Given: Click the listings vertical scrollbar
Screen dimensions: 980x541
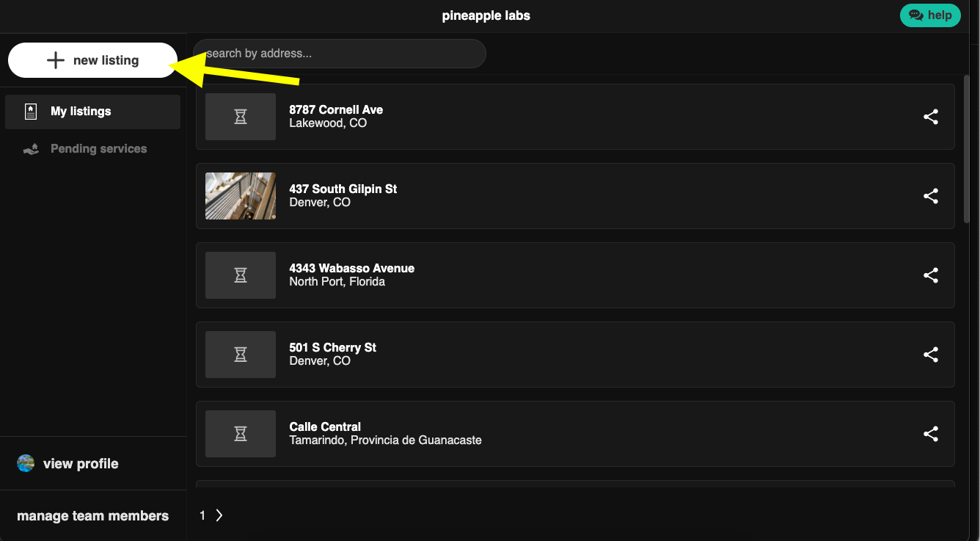Looking at the screenshot, I should pyautogui.click(x=966, y=147).
